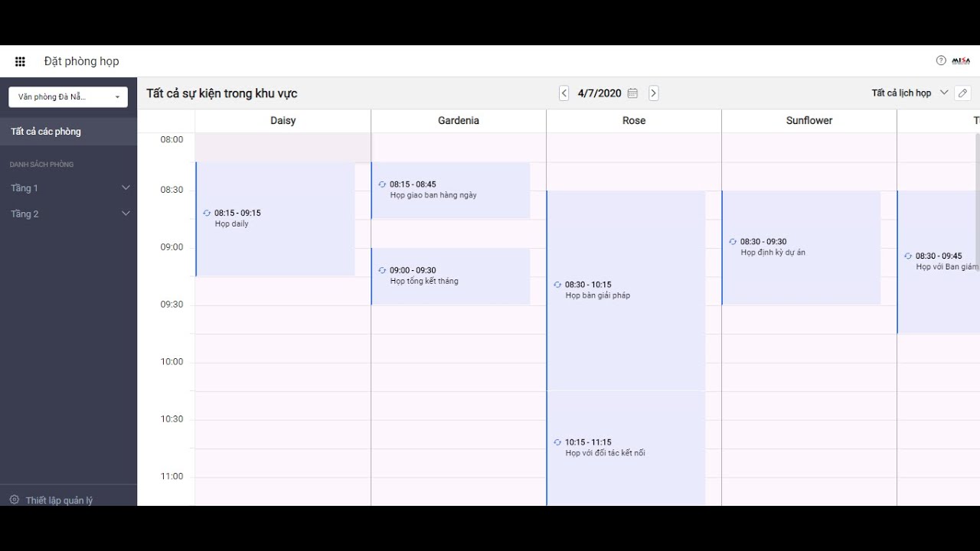Click the Sunflower room column header
Image resolution: width=980 pixels, height=551 pixels.
tap(809, 121)
